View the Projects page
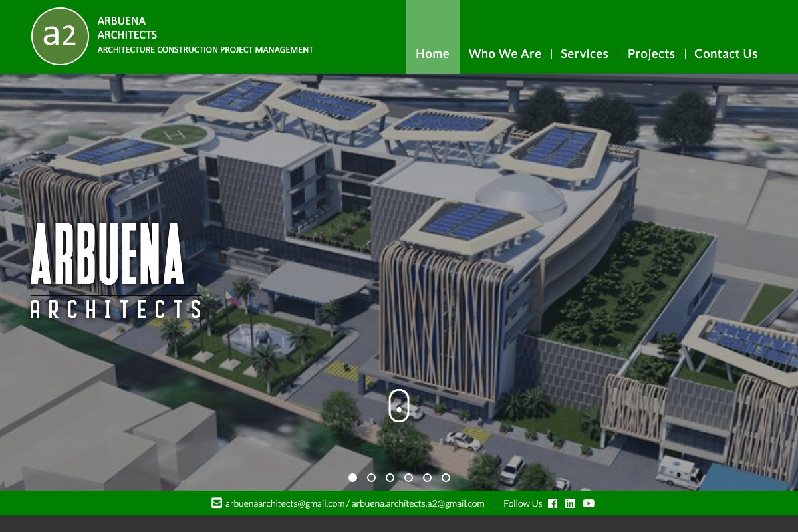This screenshot has width=798, height=532. coord(651,53)
